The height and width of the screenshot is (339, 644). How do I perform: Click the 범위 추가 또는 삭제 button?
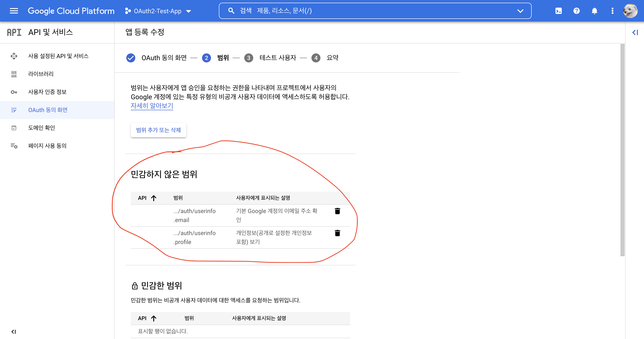coord(158,130)
